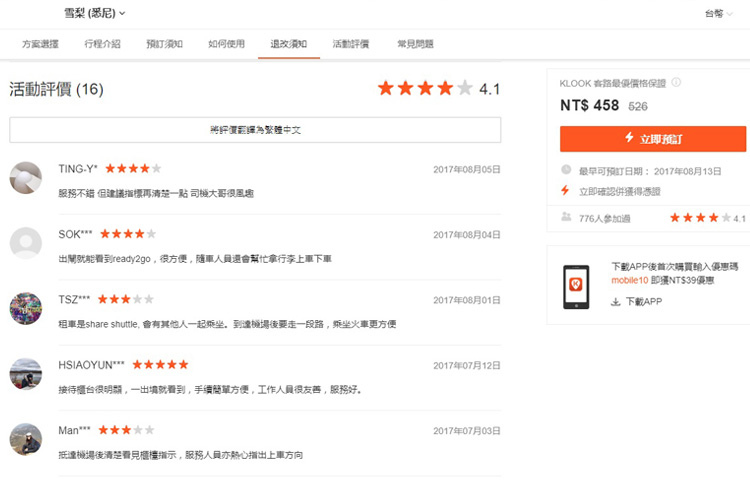Switch to the 方案選擇 tab
This screenshot has width=750, height=481.
[x=40, y=44]
